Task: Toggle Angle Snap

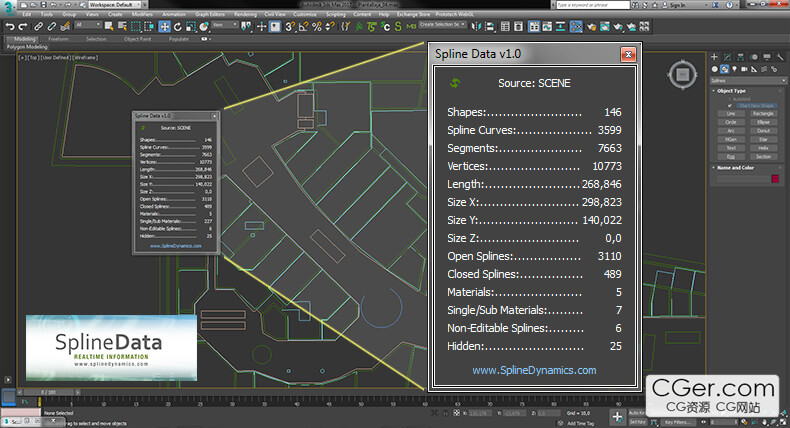Action: click(x=303, y=26)
